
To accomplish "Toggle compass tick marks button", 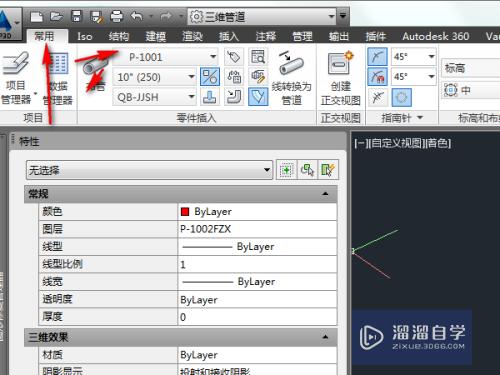I will pos(377,57).
